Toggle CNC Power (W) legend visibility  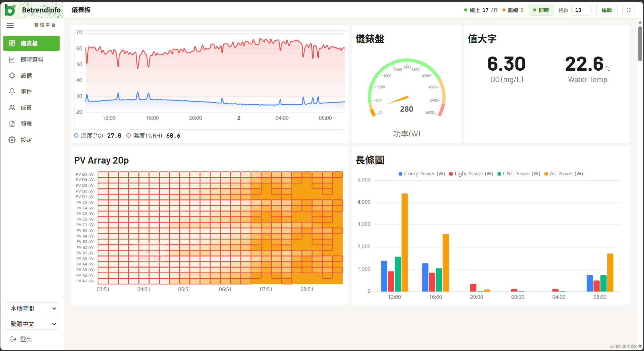[x=519, y=174]
